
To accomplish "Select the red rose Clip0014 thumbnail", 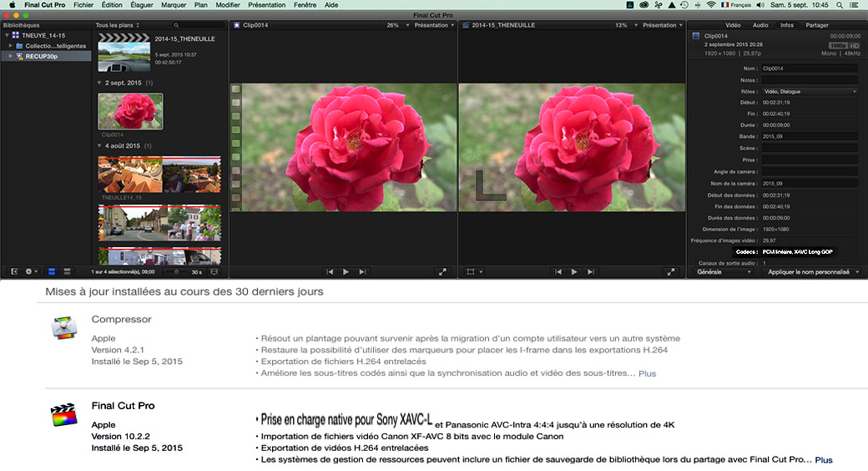I will point(130,110).
